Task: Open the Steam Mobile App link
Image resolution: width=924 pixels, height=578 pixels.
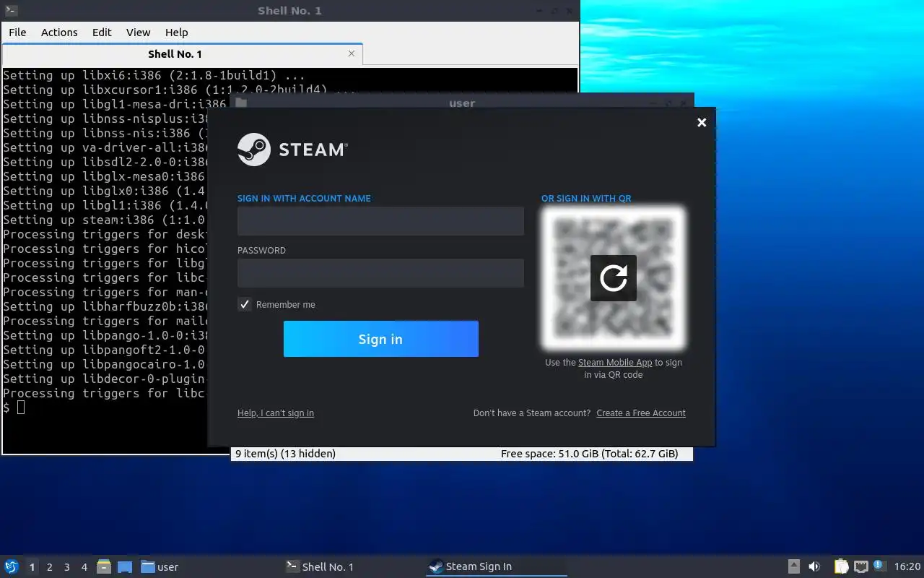Action: [615, 363]
